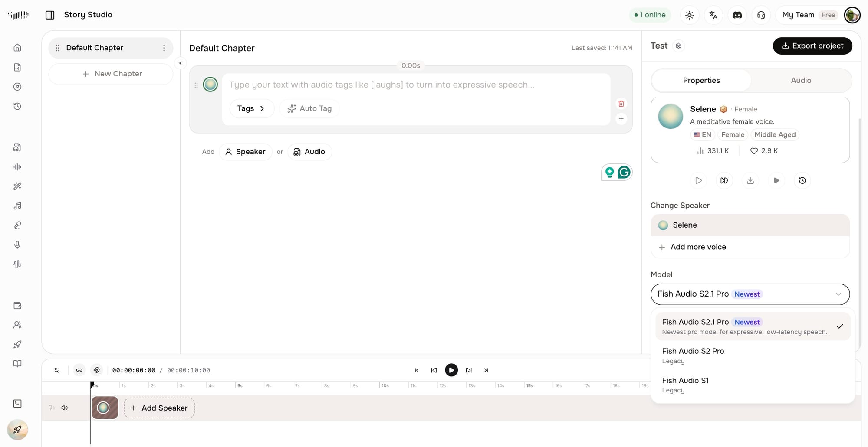Switch the light/dark theme sun icon

(690, 15)
